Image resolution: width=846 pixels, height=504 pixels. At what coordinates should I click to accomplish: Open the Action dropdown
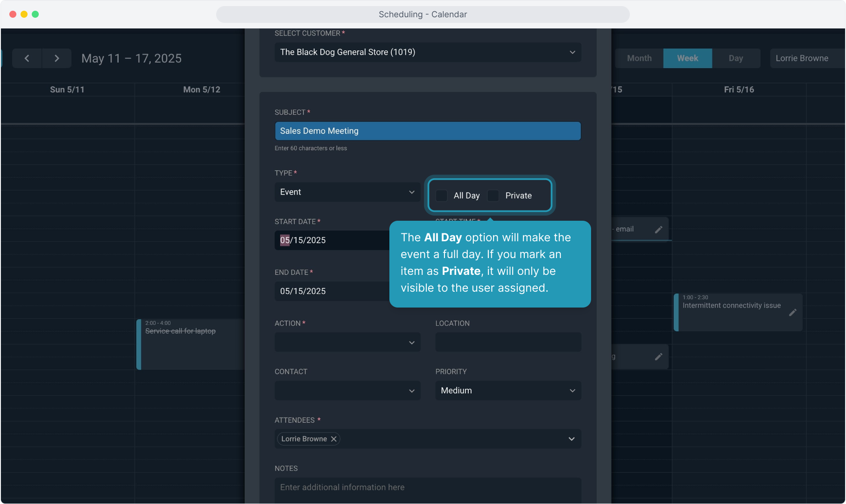pos(347,343)
